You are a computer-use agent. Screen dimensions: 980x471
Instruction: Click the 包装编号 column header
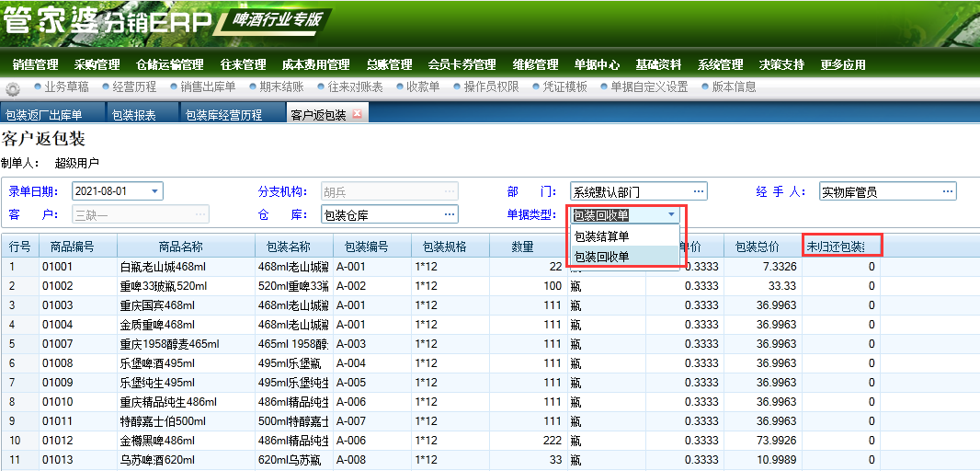pos(372,247)
